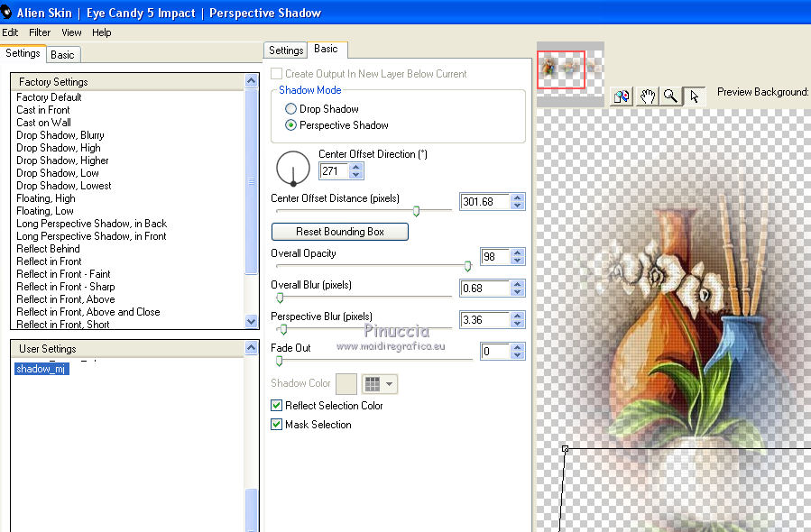Click the Fade Out slider handle
The image size is (811, 532).
tap(280, 361)
